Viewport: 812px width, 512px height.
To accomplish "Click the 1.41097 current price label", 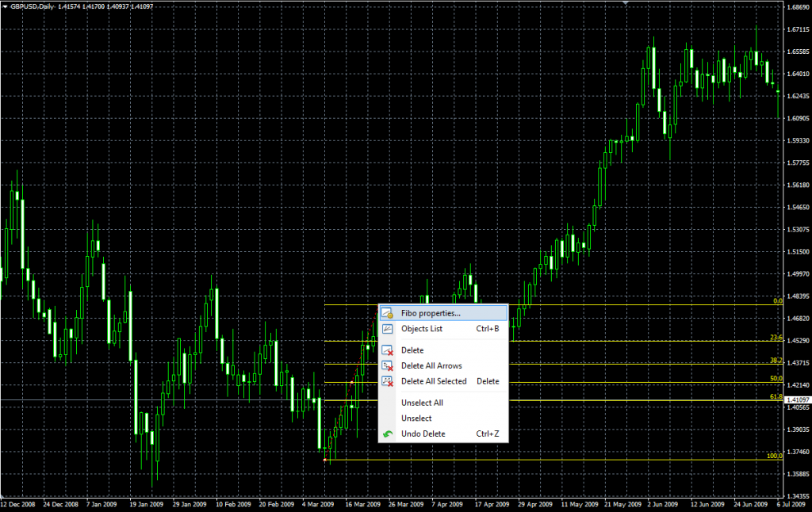I will point(798,400).
